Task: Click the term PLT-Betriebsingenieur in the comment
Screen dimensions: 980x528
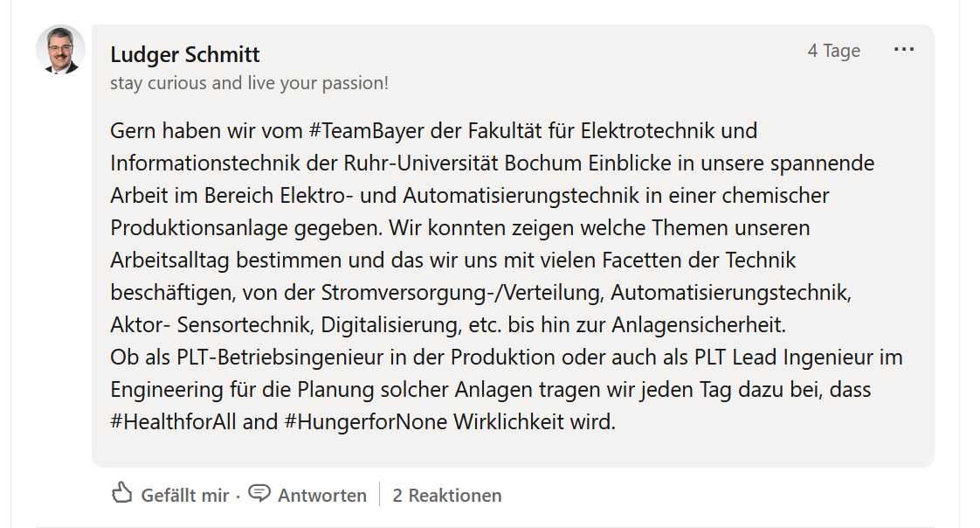Action: click(280, 358)
